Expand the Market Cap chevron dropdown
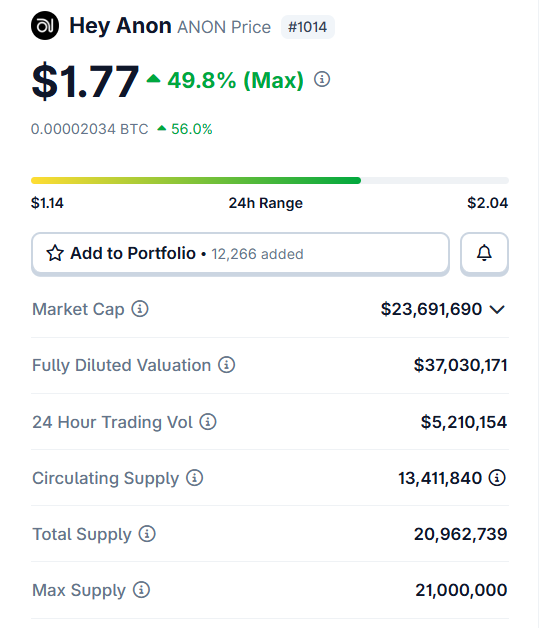The image size is (539, 628). (497, 310)
